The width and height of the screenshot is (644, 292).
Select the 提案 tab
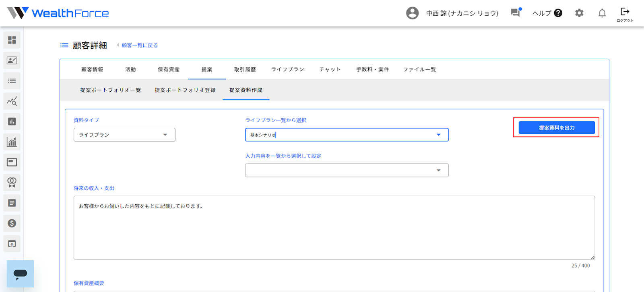pyautogui.click(x=207, y=70)
